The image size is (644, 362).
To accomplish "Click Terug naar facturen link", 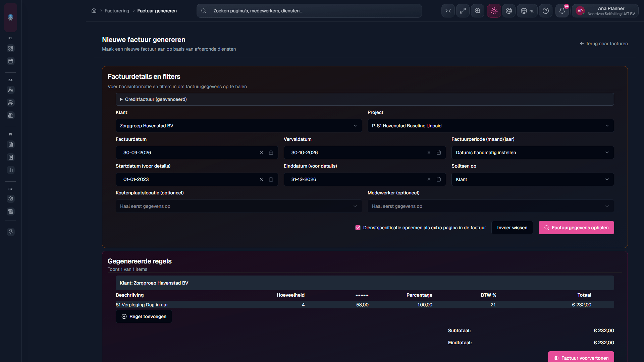I will (x=604, y=44).
